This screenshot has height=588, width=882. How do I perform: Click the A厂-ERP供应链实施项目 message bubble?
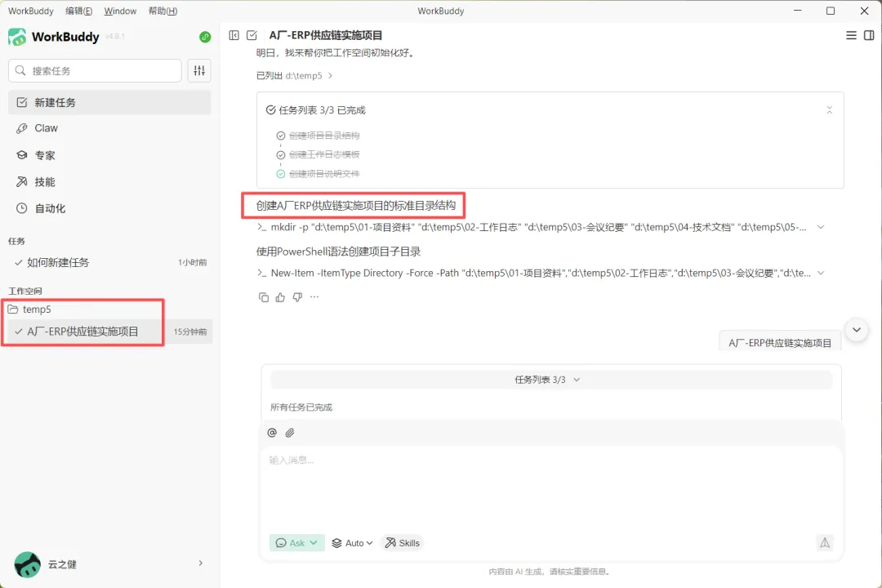click(x=780, y=343)
